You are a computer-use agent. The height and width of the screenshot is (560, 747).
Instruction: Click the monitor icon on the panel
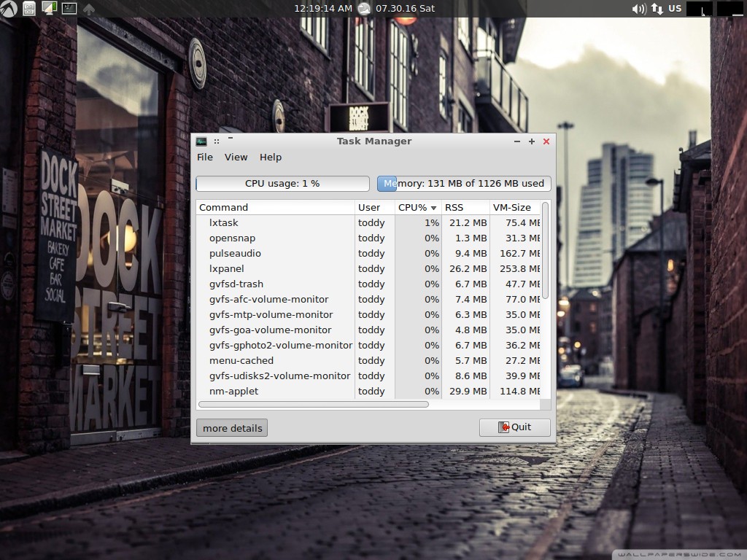[x=49, y=9]
